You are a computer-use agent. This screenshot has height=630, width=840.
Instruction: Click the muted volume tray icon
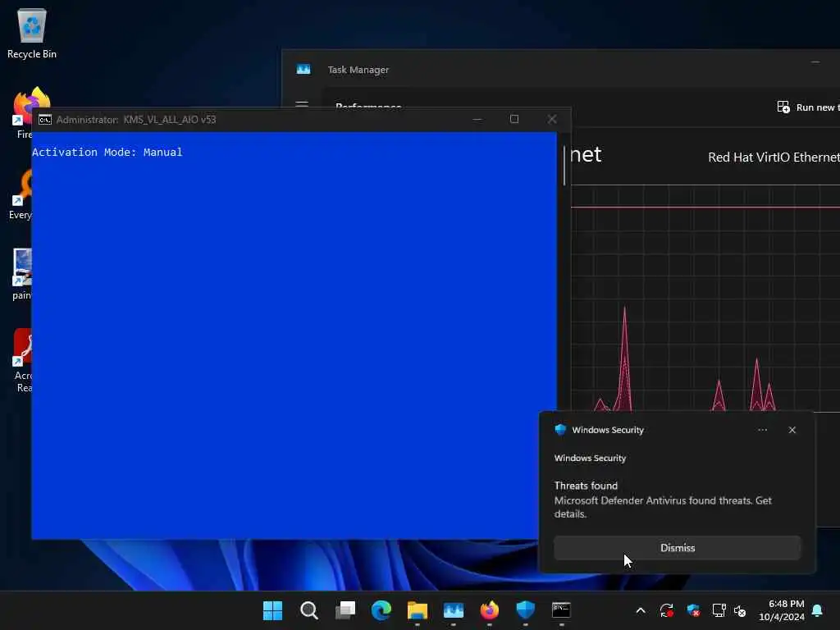click(x=740, y=610)
